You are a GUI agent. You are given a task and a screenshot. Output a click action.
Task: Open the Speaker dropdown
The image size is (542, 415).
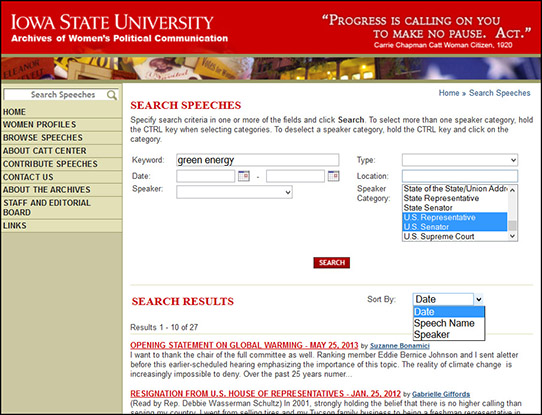coord(234,192)
